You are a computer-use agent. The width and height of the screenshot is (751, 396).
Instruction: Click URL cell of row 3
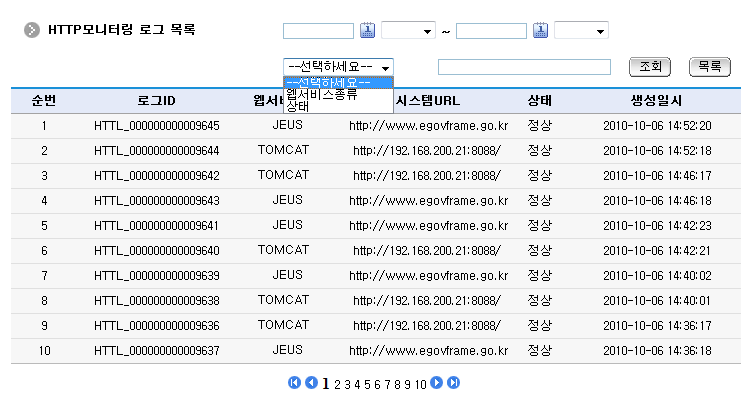427,176
